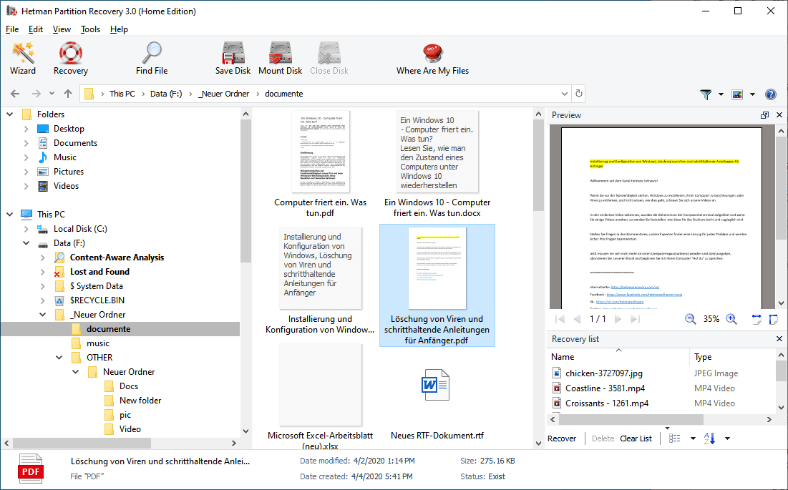Select the Neues RTF-Dokument.rtf file
Screen dimensions: 788x490
[x=437, y=404]
